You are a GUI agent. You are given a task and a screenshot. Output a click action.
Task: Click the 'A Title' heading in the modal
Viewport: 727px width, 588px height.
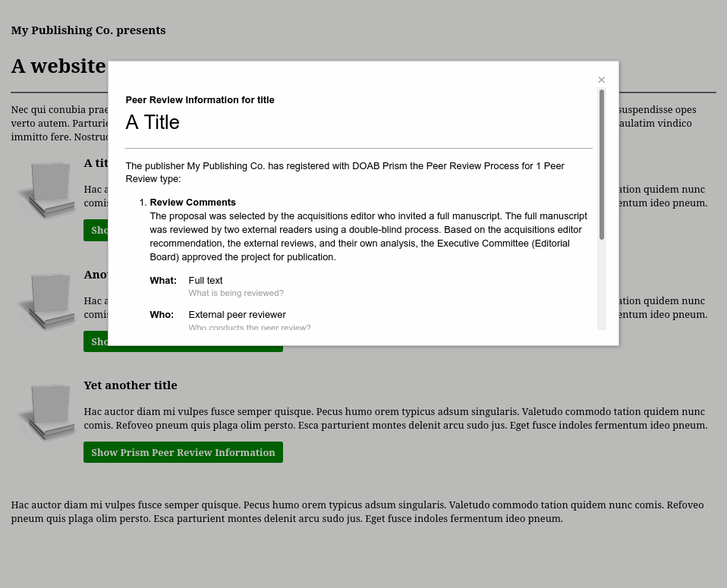click(x=153, y=122)
